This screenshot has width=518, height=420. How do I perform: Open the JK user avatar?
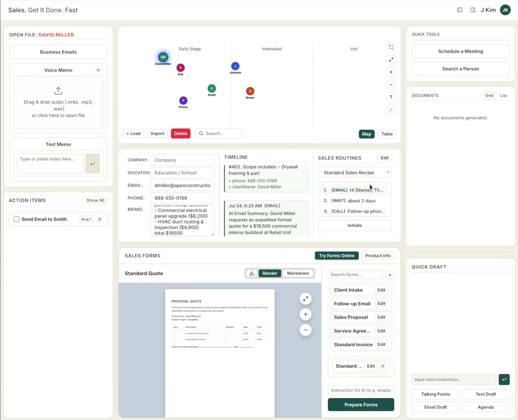pos(505,10)
